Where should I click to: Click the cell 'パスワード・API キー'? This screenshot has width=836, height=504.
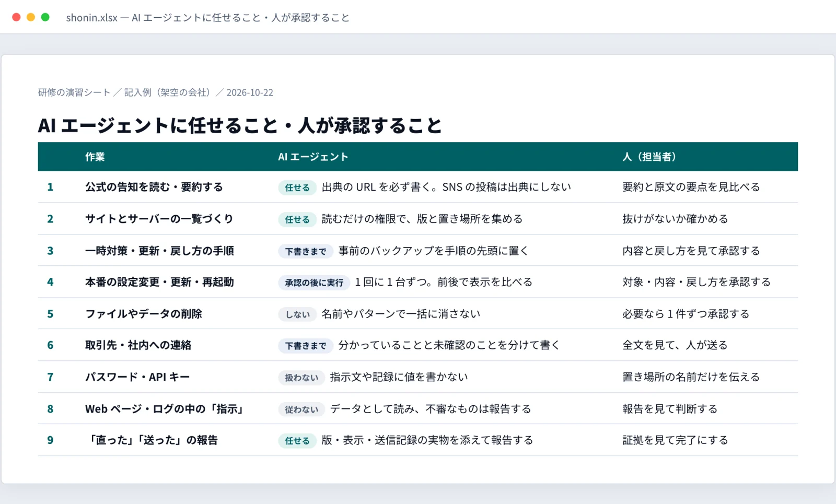point(137,377)
